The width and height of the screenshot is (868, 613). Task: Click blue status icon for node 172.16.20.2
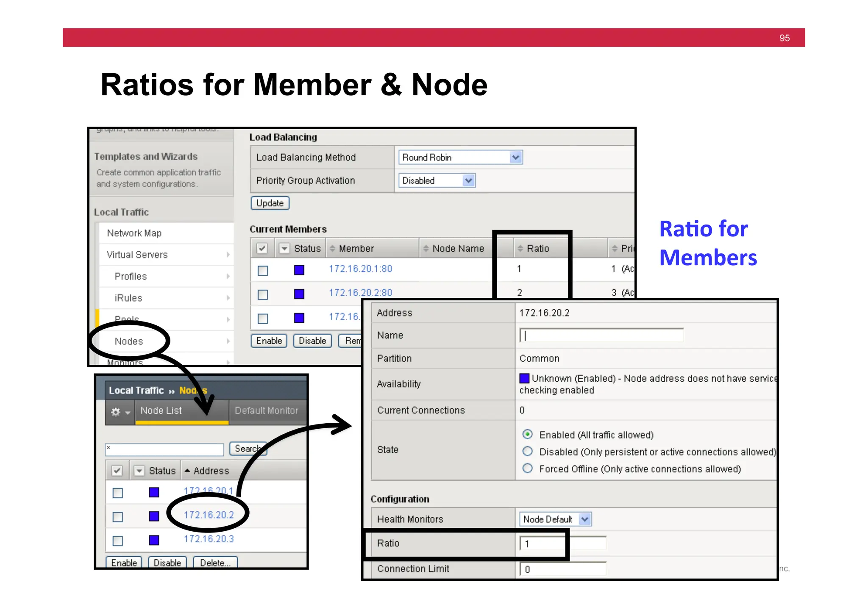click(x=154, y=516)
